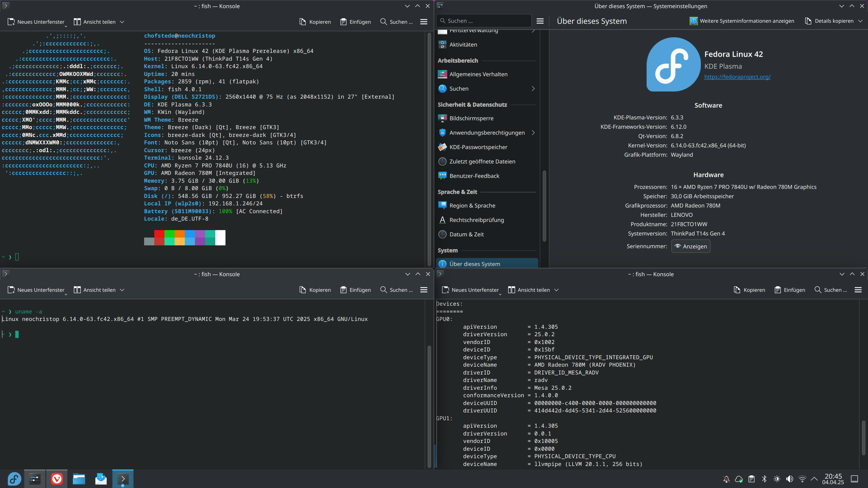868x488 pixels.
Task: Open the volume tray icon
Action: [x=790, y=479]
